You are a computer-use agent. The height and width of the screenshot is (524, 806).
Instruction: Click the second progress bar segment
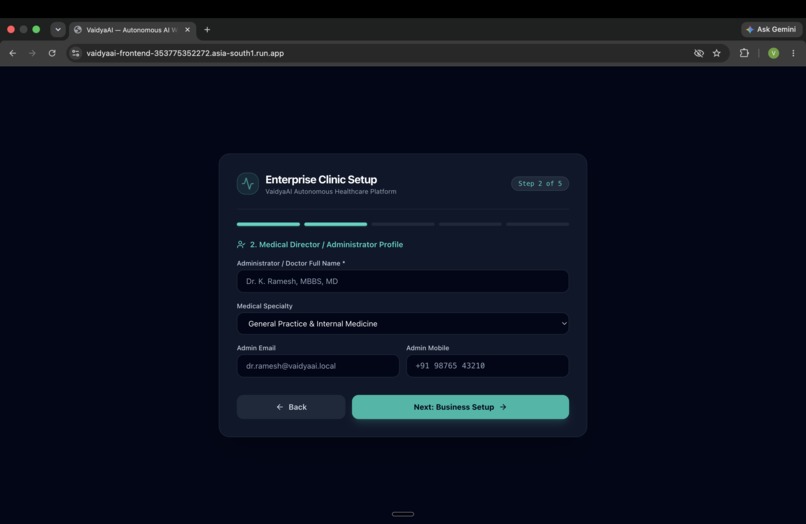click(336, 224)
